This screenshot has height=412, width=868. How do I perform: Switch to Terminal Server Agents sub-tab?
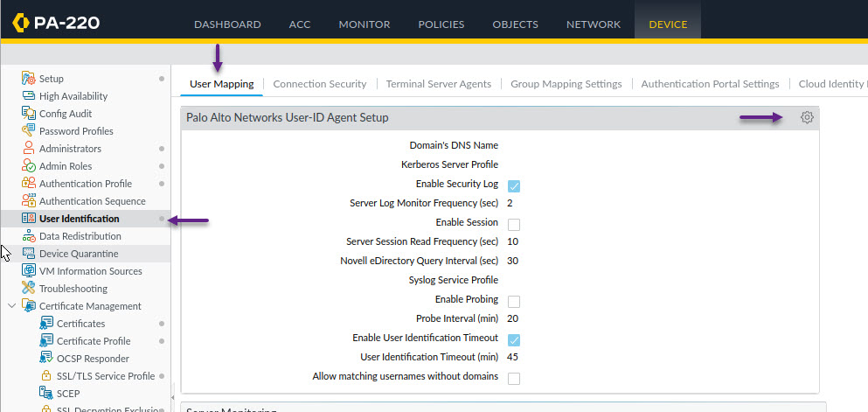439,84
